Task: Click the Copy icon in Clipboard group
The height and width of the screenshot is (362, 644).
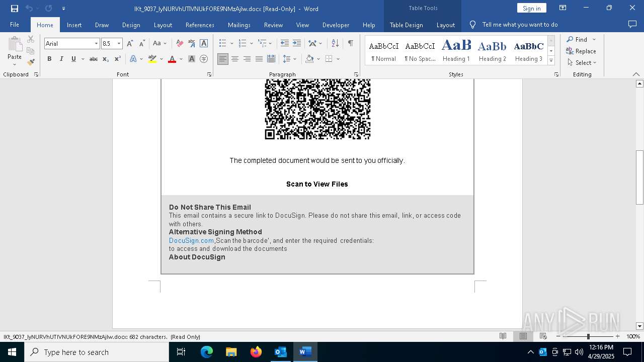Action: [31, 51]
